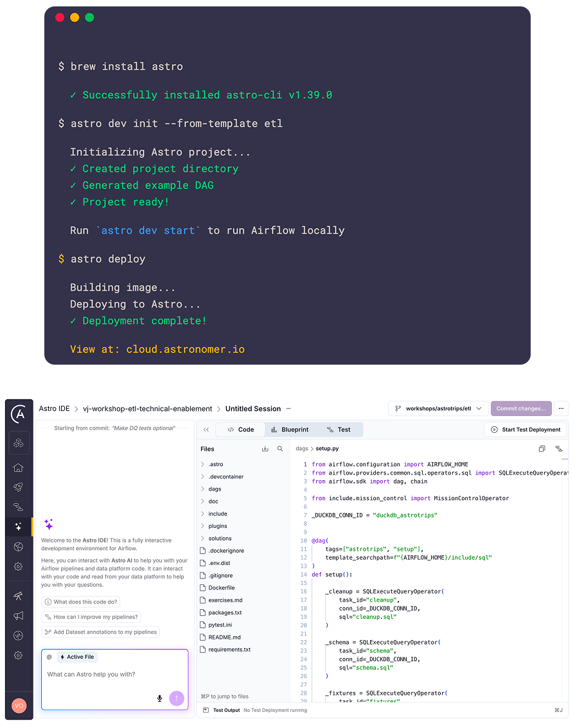This screenshot has height=728, width=575.
Task: Click the microphone icon in the chat box
Action: pos(160,698)
